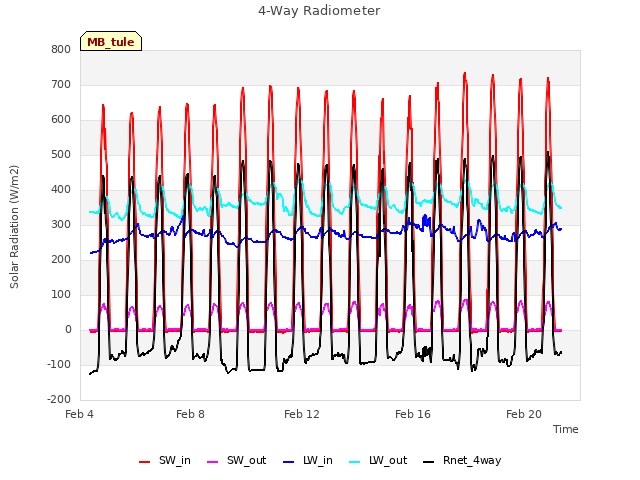Toggle the LW_out legend entry
The height and width of the screenshot is (480, 640).
pyautogui.click(x=378, y=460)
